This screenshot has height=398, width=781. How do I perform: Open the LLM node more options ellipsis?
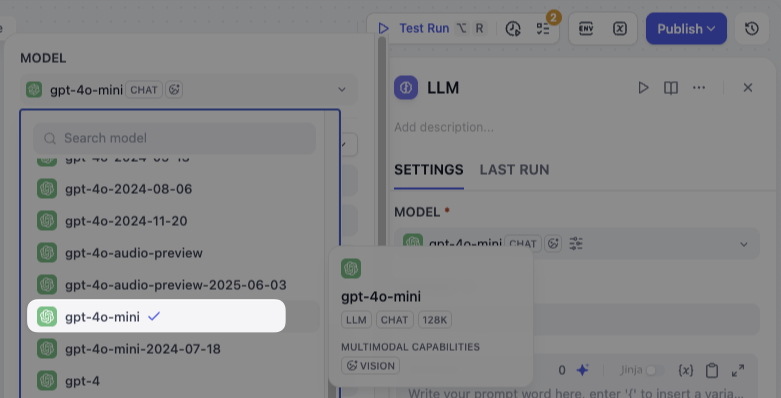698,88
